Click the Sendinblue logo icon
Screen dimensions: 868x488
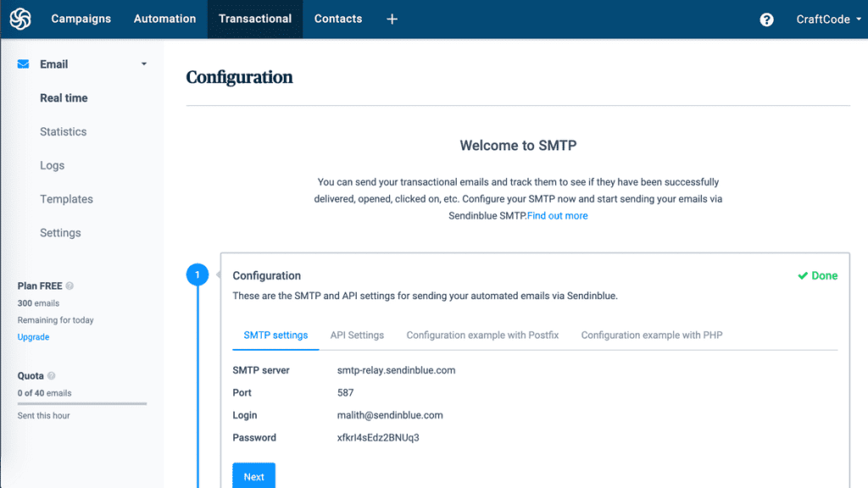[20, 19]
